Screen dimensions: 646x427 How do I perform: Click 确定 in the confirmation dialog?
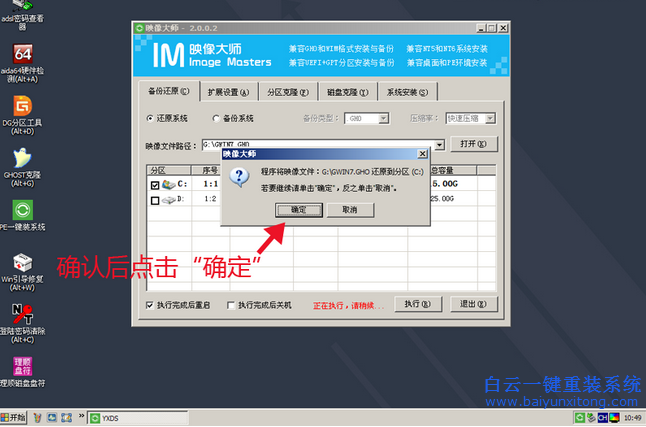(299, 210)
